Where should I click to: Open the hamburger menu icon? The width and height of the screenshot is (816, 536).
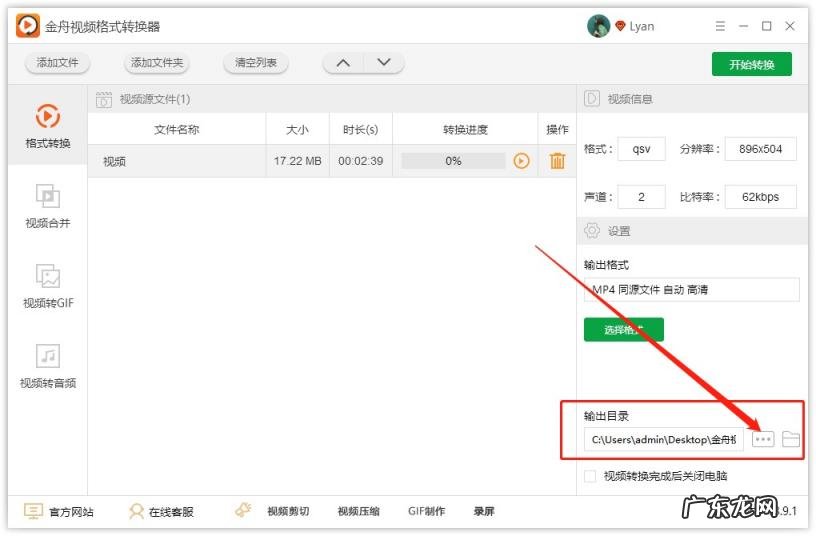720,26
